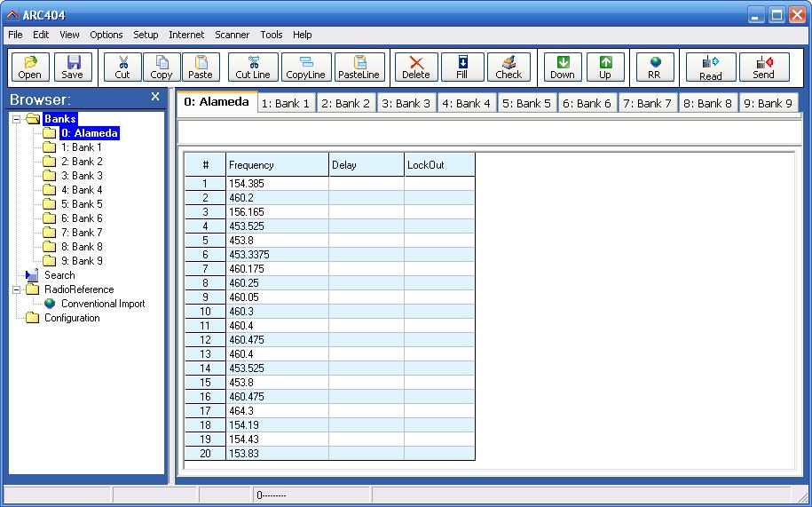
Task: Open the Internet menu
Action: (x=186, y=35)
